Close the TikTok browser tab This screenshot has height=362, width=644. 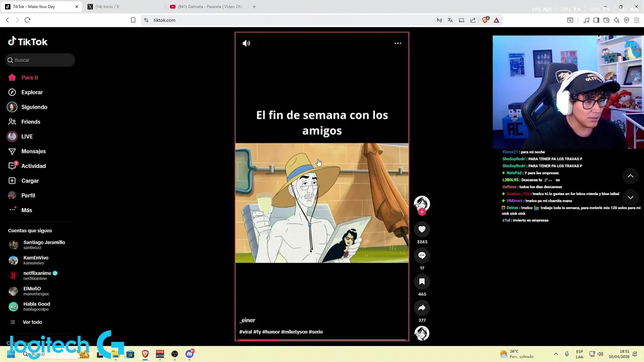click(x=77, y=7)
